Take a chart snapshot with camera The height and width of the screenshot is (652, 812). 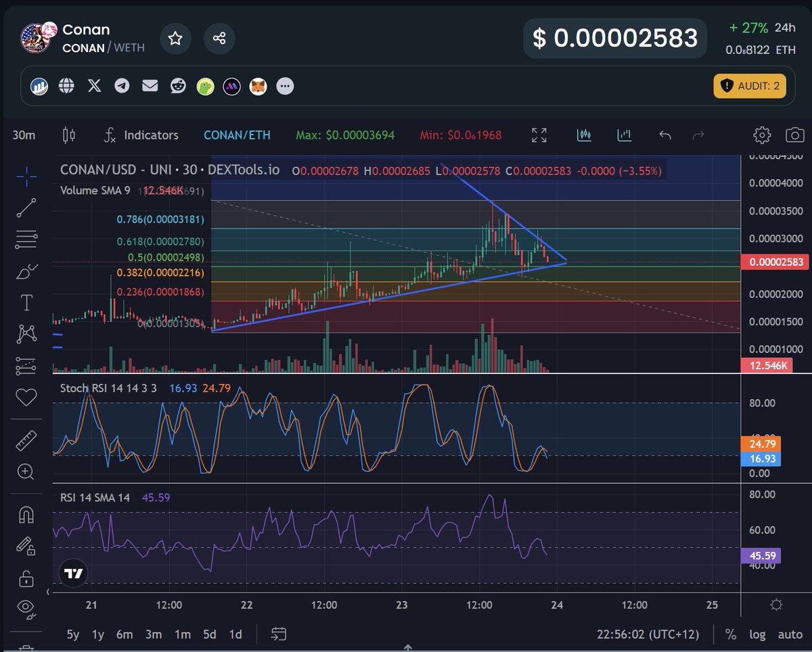(x=795, y=135)
